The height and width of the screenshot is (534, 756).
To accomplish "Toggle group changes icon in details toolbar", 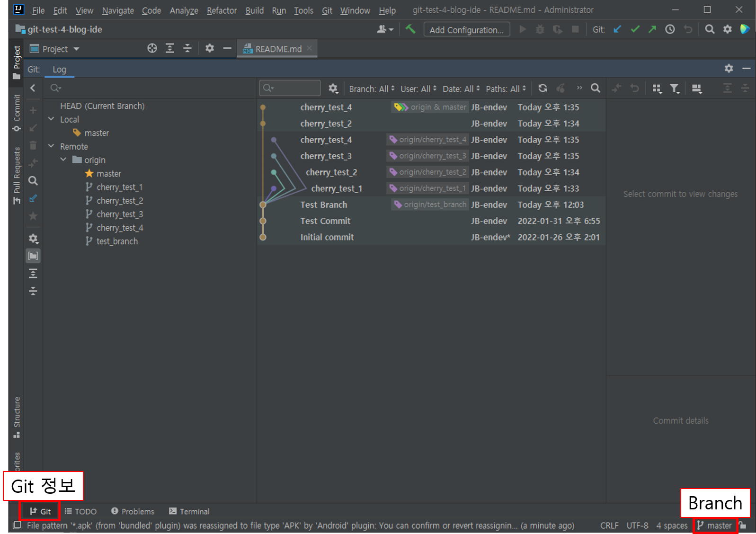I will point(657,89).
